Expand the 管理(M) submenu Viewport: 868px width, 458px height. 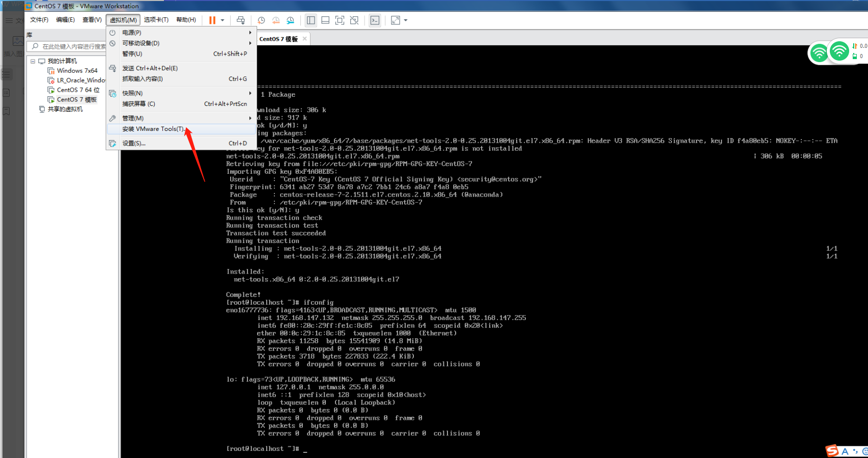click(x=181, y=118)
